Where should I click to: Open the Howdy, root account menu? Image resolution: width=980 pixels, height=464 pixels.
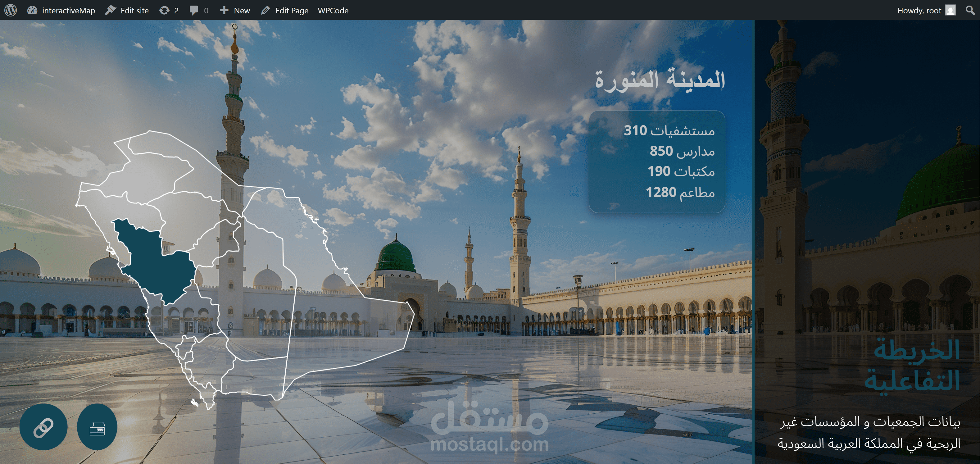coord(926,10)
